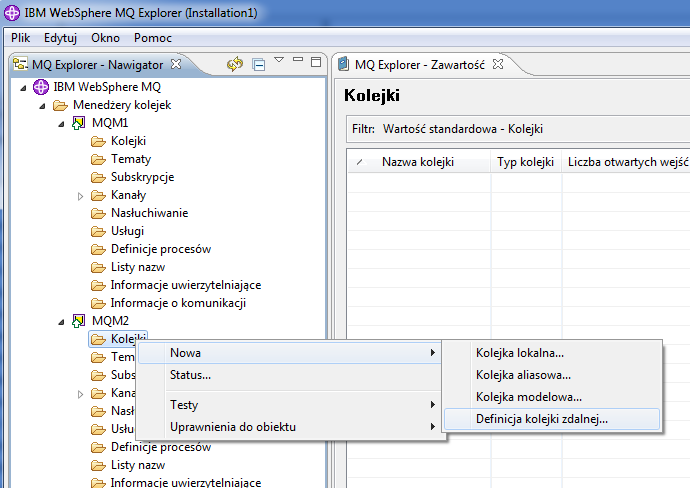Activate the MQ Explorer - Zawartość tab
Image resolution: width=690 pixels, height=488 pixels.
(420, 65)
